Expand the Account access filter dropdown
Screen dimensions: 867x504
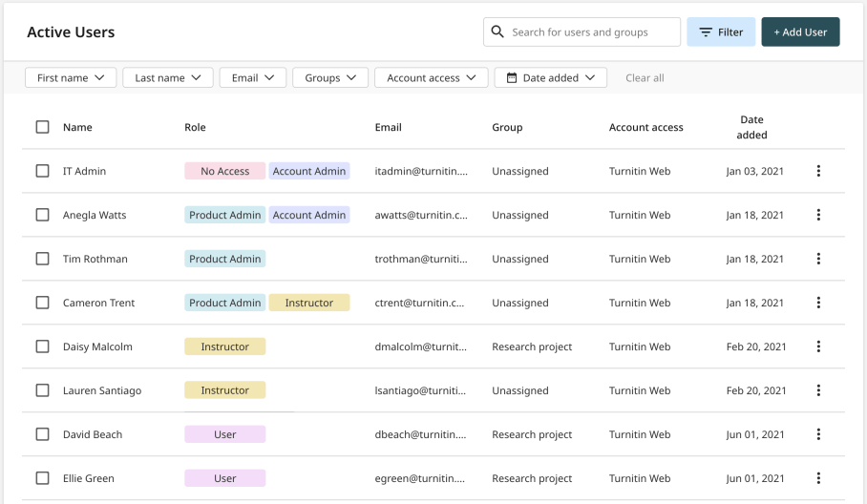coord(432,78)
